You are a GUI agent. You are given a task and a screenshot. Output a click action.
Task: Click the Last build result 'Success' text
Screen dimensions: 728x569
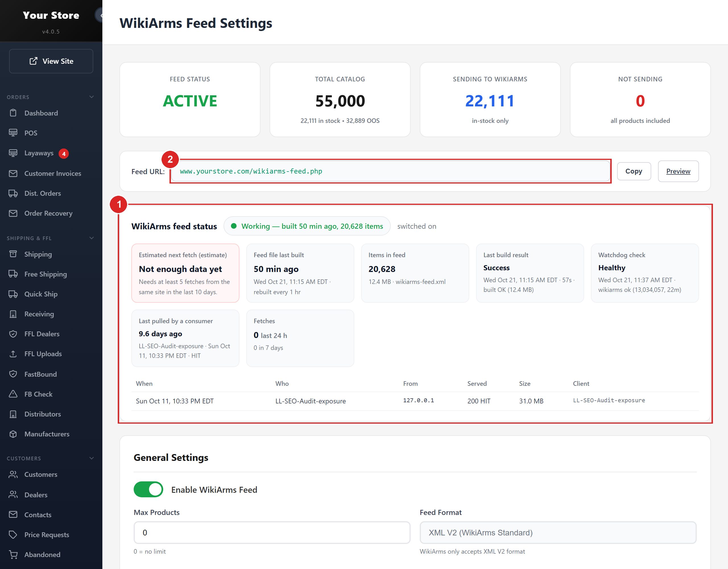[x=496, y=268]
